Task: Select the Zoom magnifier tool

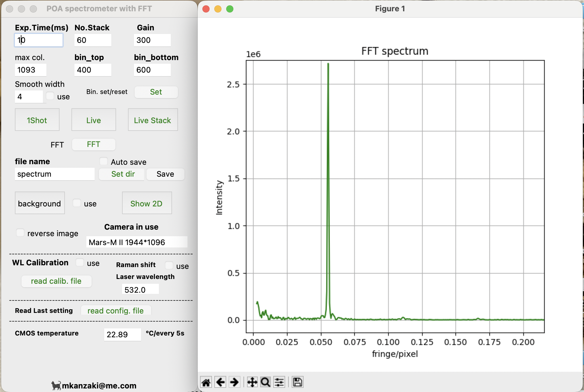Action: pos(266,382)
